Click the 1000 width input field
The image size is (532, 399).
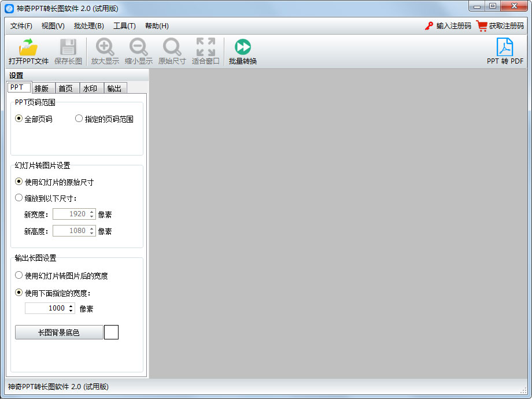click(x=46, y=308)
